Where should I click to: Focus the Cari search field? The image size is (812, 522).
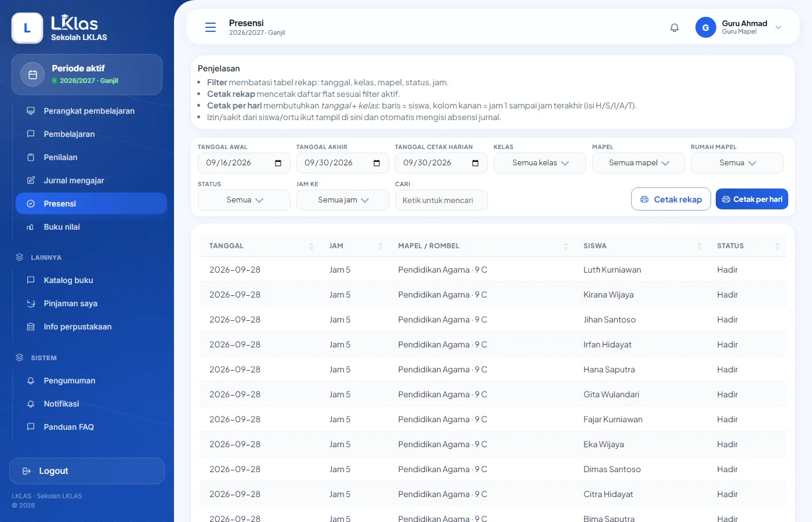tap(441, 200)
